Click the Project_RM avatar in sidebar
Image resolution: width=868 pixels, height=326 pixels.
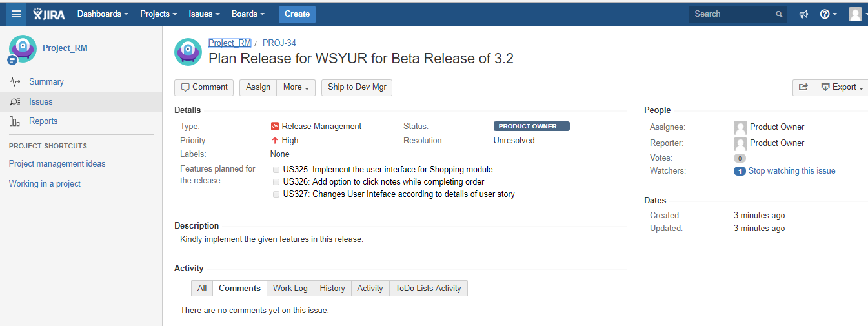[x=23, y=48]
